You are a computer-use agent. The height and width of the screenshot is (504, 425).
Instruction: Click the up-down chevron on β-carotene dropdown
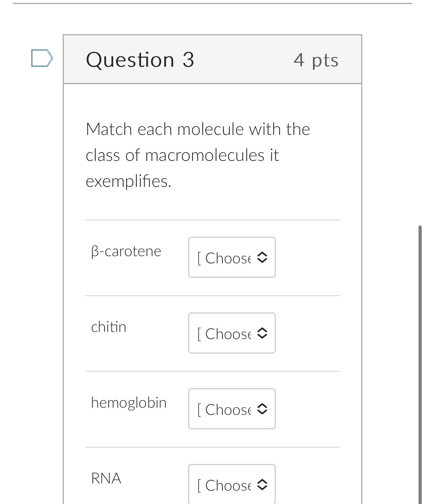click(x=262, y=257)
